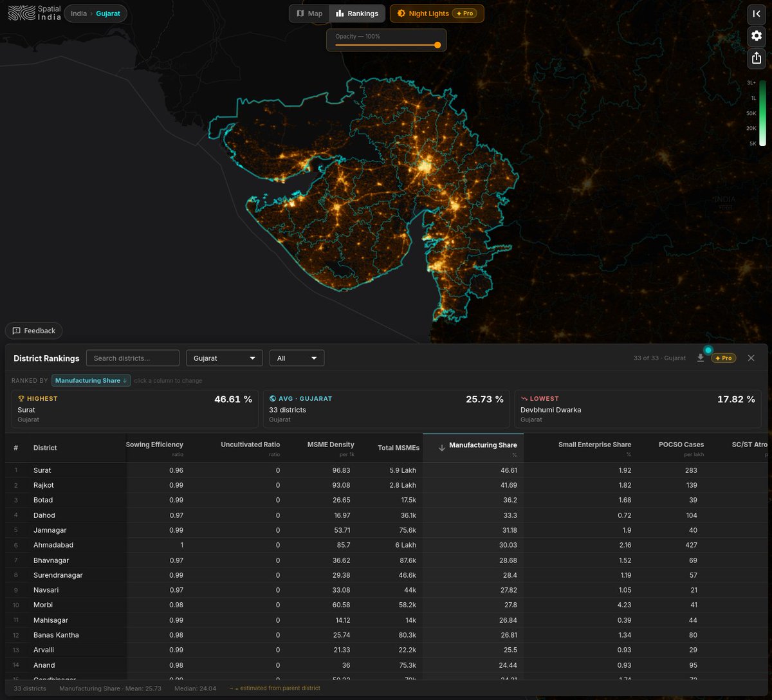Image resolution: width=772 pixels, height=700 pixels.
Task: Select the Jamnagar district row
Action: click(x=386, y=530)
